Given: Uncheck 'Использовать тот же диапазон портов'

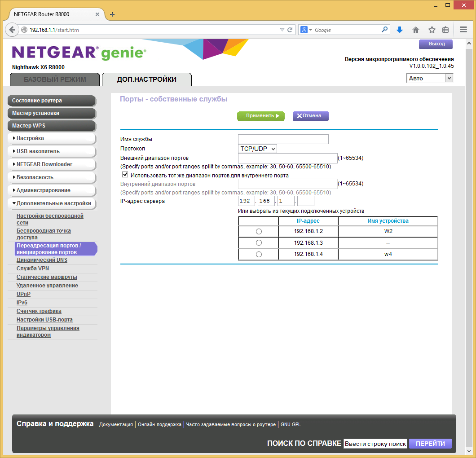Looking at the screenshot, I should click(x=125, y=174).
